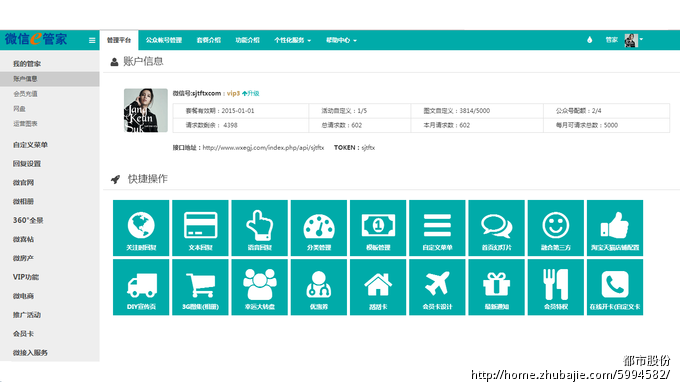Open the gift-box tile 最新通知
Screen dimensions: 680x382
coord(497,287)
